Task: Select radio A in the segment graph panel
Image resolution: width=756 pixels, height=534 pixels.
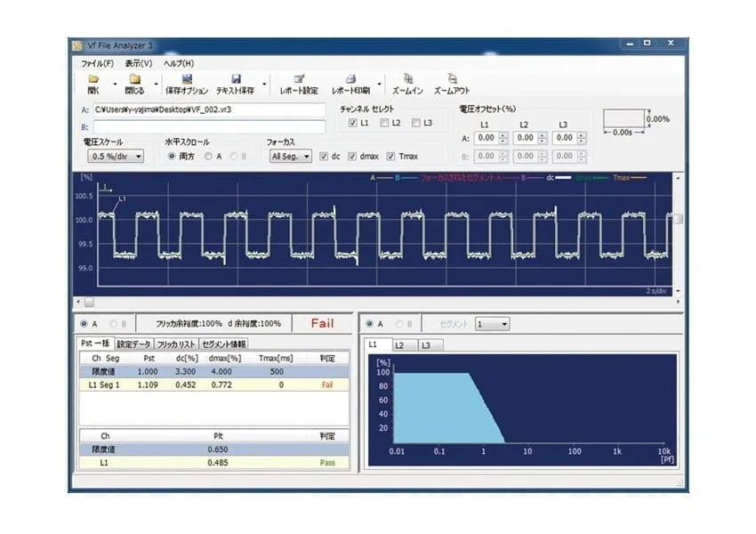Action: pyautogui.click(x=369, y=324)
